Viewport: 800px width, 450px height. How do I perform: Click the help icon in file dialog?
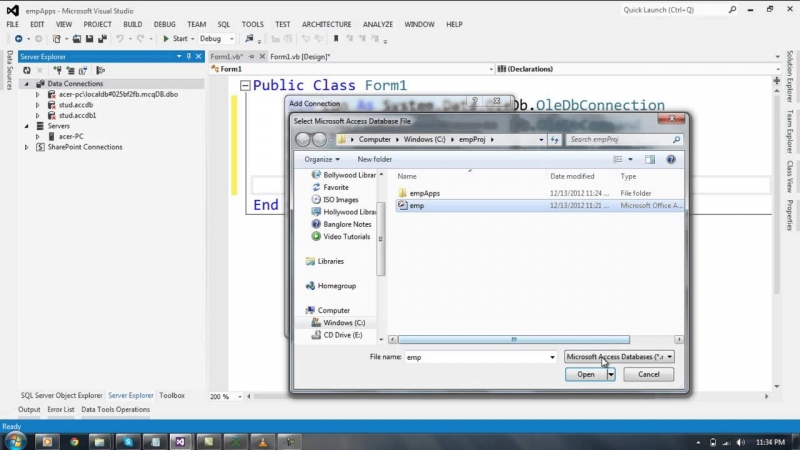coord(671,159)
